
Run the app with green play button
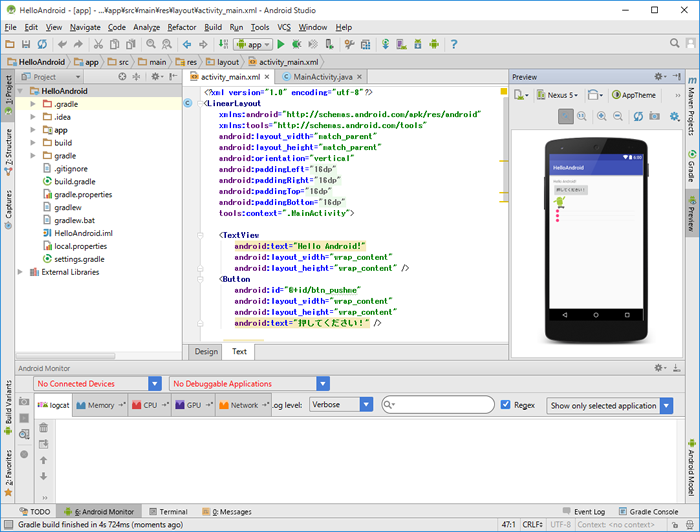point(281,44)
